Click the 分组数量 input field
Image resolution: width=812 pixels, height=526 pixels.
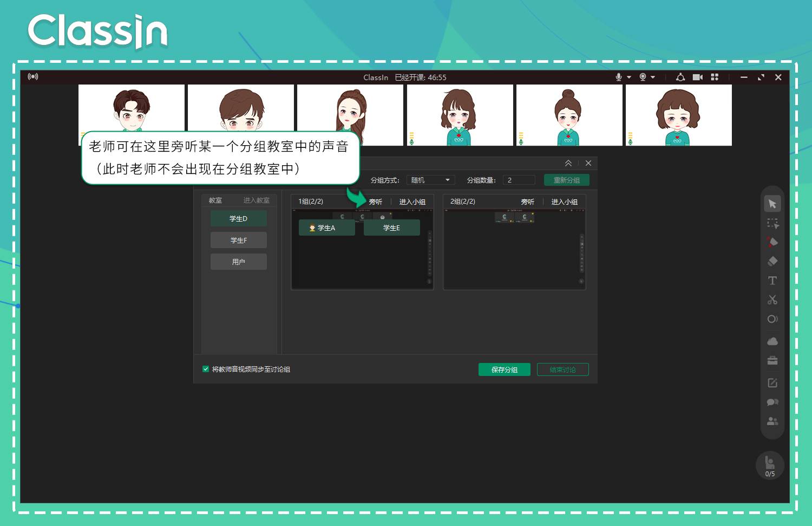coord(519,180)
